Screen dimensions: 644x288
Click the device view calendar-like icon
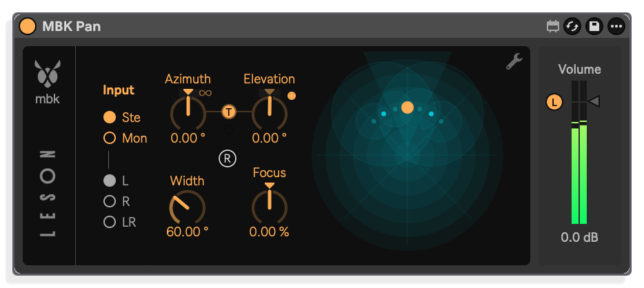coord(553,27)
